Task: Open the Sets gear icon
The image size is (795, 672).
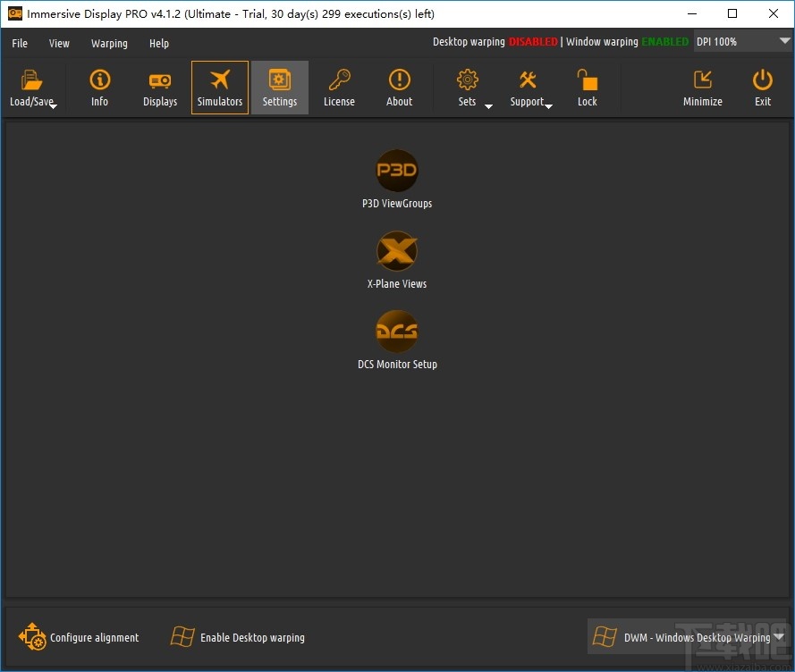Action: (x=468, y=80)
